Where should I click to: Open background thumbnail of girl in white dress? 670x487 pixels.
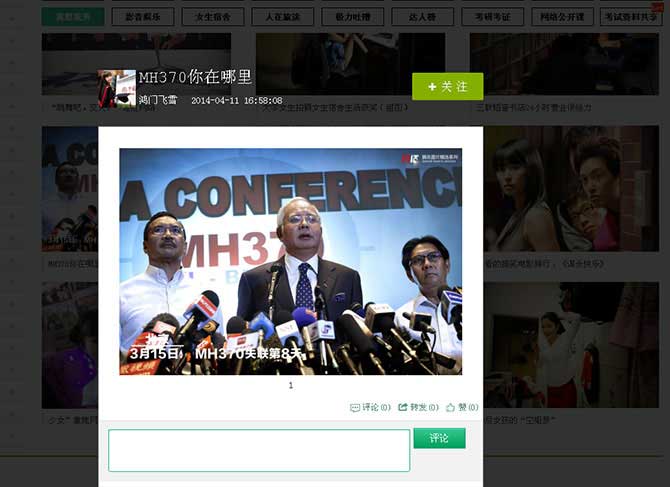point(571,345)
